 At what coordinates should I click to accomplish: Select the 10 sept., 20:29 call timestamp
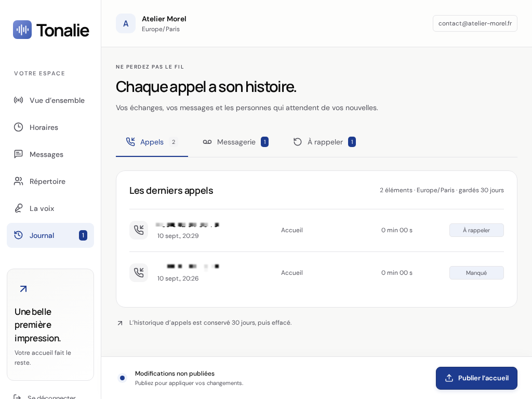coord(178,236)
